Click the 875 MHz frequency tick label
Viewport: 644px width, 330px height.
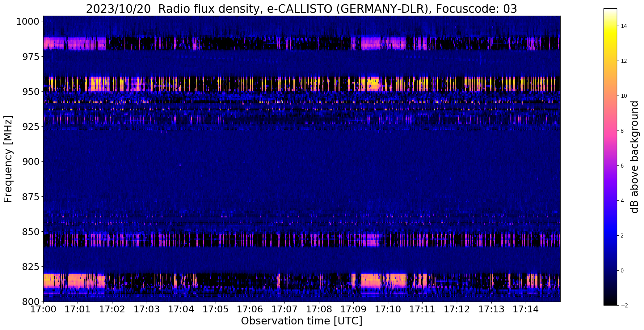pos(31,196)
